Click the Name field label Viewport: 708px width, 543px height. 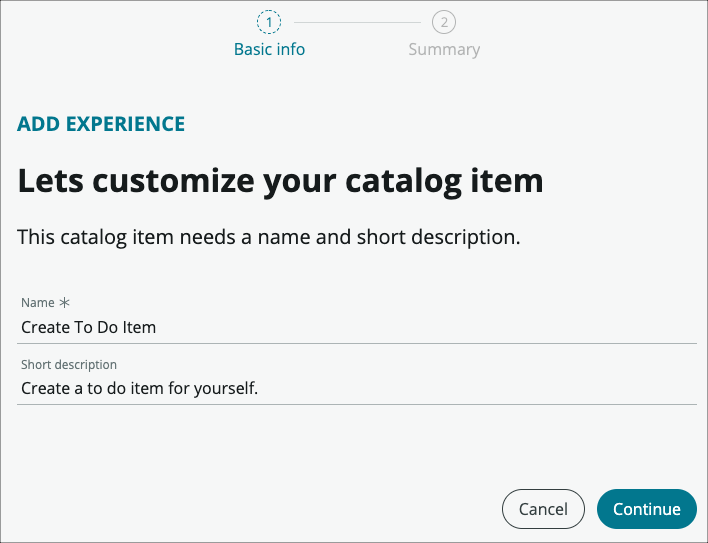coord(38,302)
